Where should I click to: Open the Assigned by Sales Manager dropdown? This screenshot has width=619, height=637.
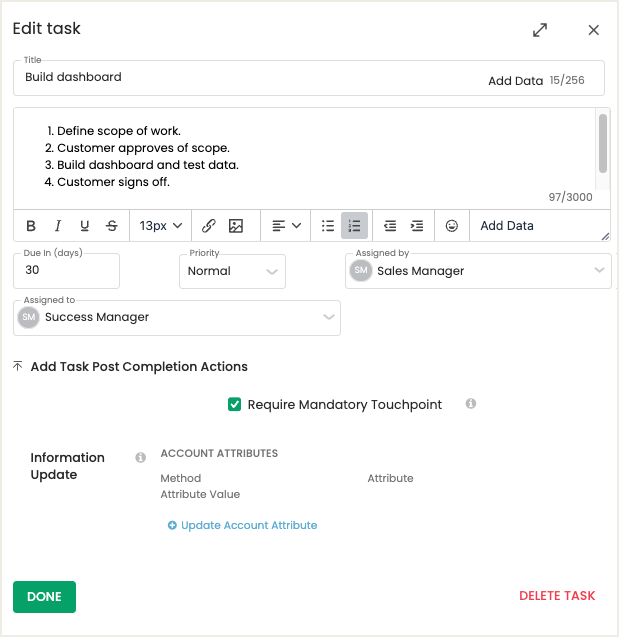(478, 271)
